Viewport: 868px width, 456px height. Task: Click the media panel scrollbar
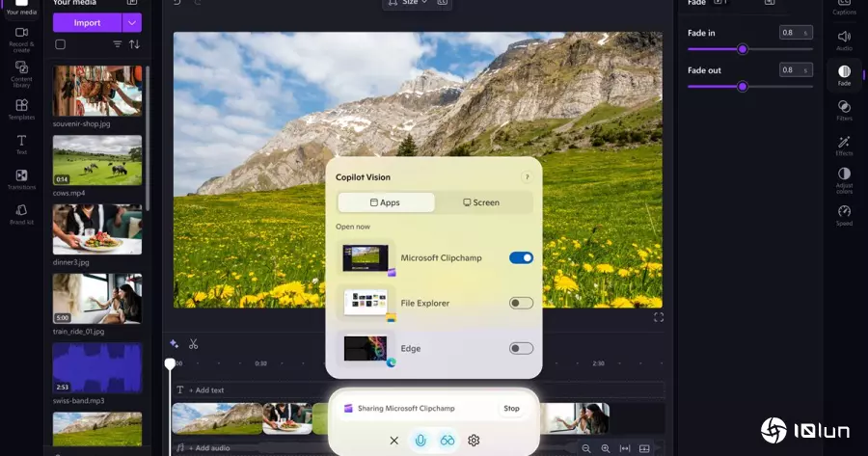[148, 139]
